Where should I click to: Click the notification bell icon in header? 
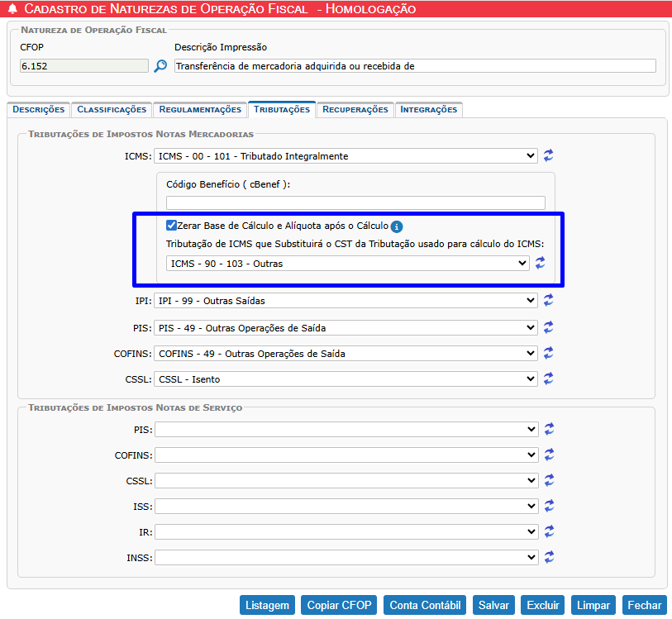(11, 9)
